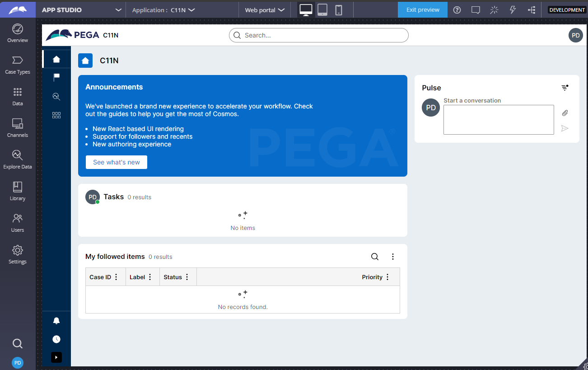Switch preview to desktop view
Image resolution: width=588 pixels, height=370 pixels.
point(306,9)
